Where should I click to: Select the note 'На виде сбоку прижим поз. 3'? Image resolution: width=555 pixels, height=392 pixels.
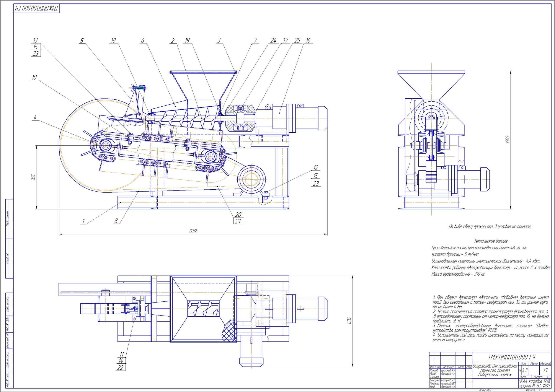pos(490,226)
